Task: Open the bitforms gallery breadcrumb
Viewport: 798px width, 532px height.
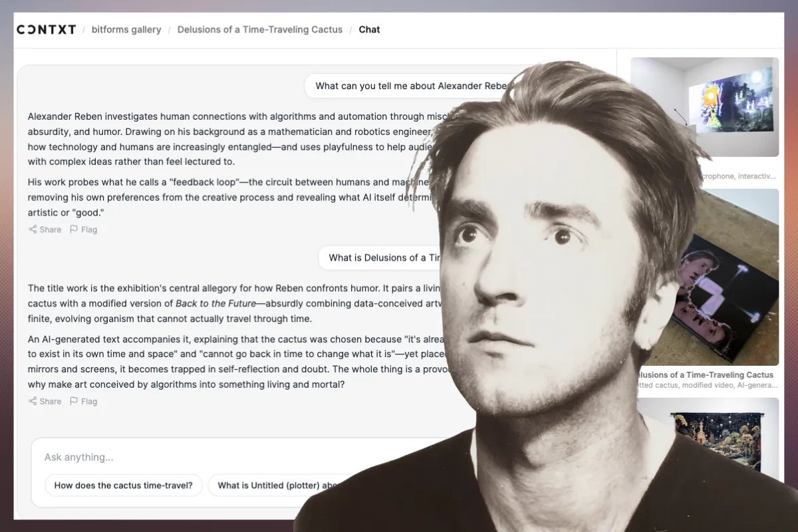Action: [x=126, y=29]
